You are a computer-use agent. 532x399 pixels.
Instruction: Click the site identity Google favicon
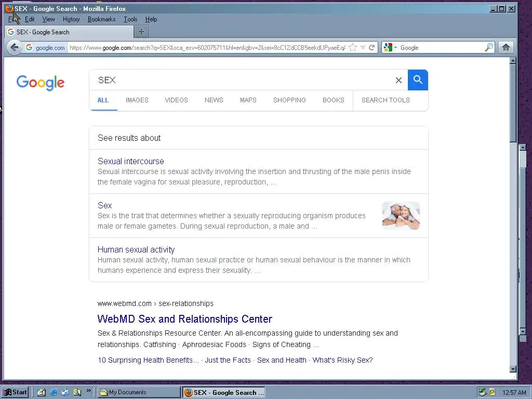29,47
